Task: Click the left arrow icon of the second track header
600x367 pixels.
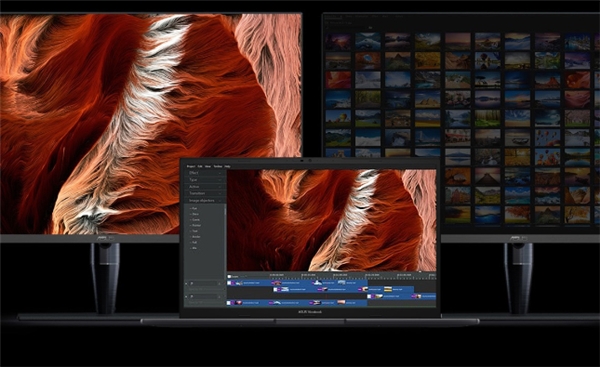Action: coord(187,297)
